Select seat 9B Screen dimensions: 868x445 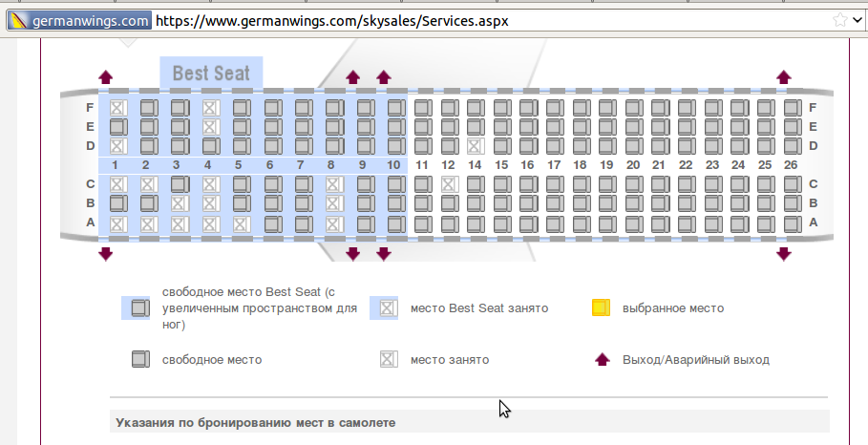click(366, 203)
